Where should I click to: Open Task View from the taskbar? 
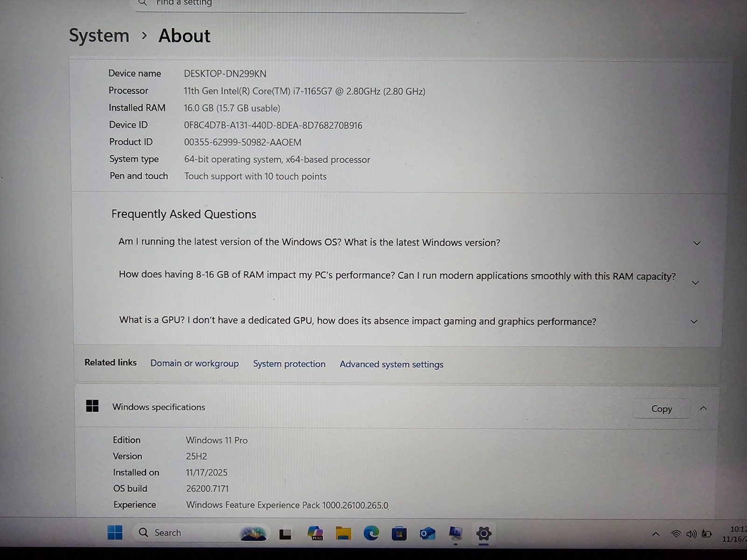coord(285,534)
